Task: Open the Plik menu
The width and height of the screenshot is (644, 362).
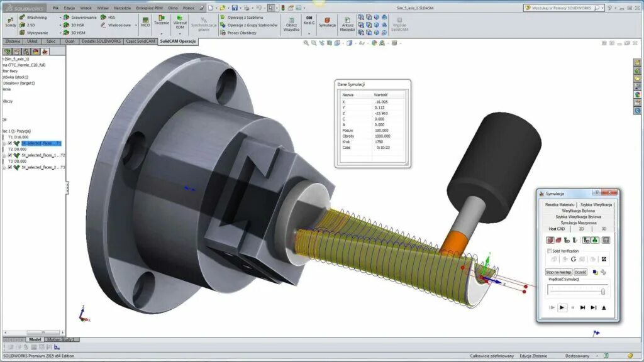Action: point(55,8)
